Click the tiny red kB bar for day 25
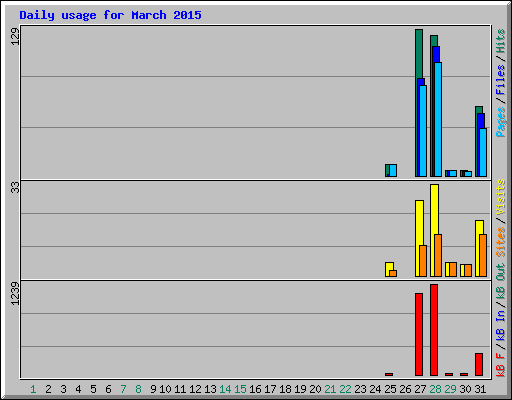 (389, 375)
